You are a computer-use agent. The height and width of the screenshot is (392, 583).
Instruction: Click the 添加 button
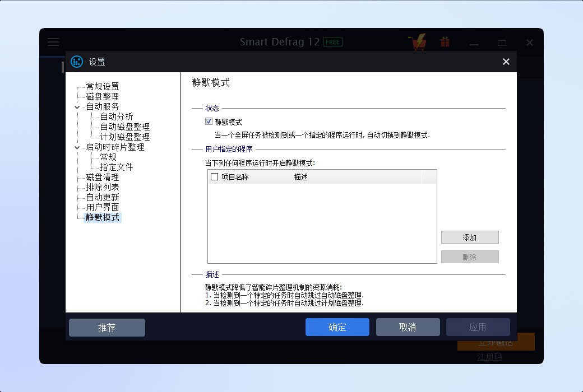[470, 237]
